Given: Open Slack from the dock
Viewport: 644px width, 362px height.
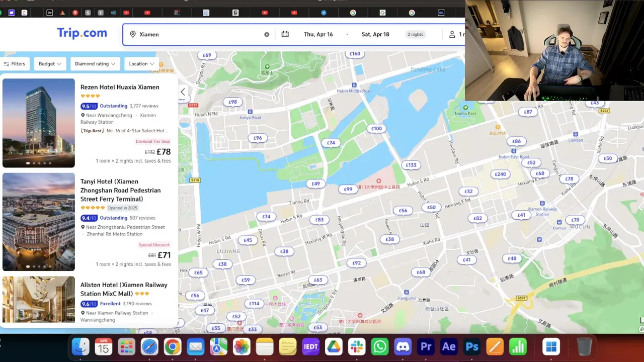Looking at the screenshot, I should pyautogui.click(x=357, y=346).
